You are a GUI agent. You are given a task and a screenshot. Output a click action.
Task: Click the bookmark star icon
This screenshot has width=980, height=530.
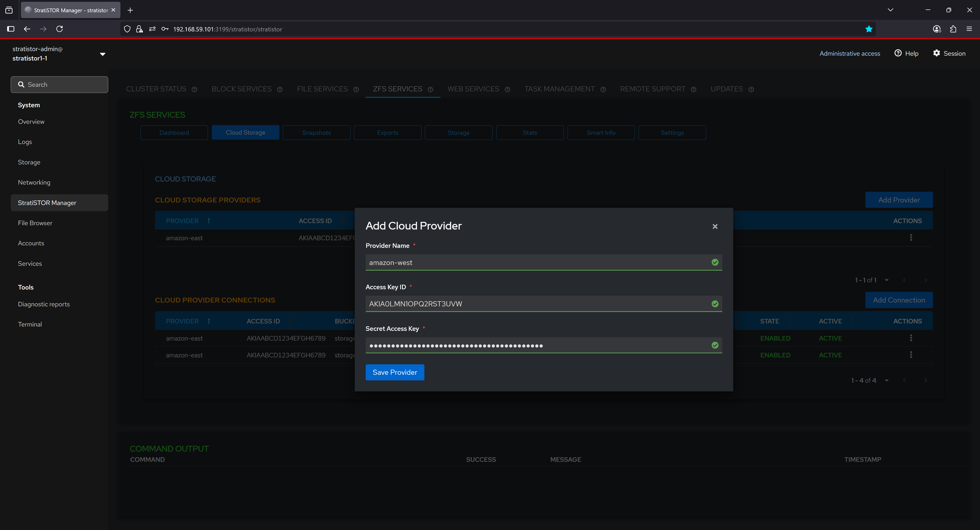868,29
